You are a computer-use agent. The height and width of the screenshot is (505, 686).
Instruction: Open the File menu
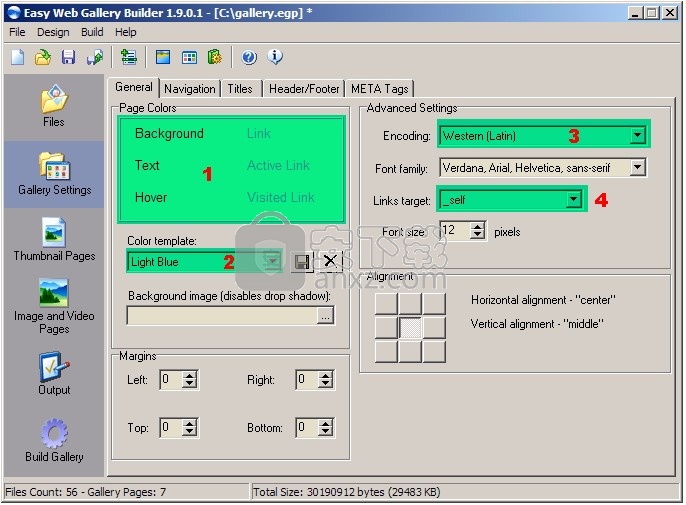click(x=17, y=32)
